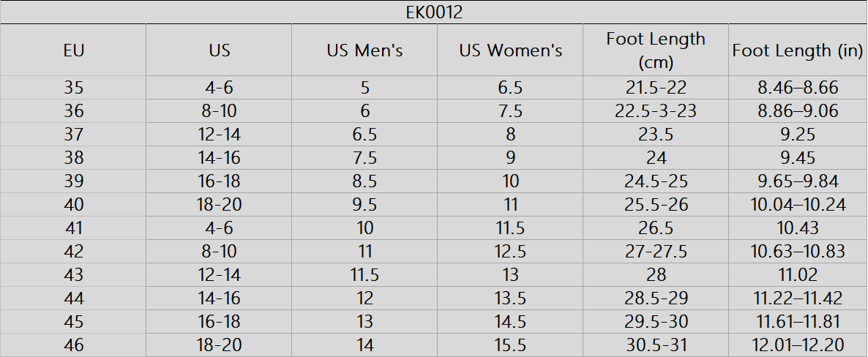Screen dimensions: 868x357
Task: Click US Men's size 9.5 cell
Action: coord(364,205)
